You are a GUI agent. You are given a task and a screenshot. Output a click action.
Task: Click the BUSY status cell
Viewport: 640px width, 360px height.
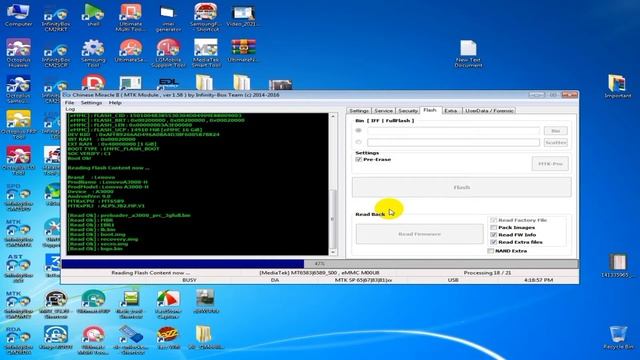click(189, 280)
